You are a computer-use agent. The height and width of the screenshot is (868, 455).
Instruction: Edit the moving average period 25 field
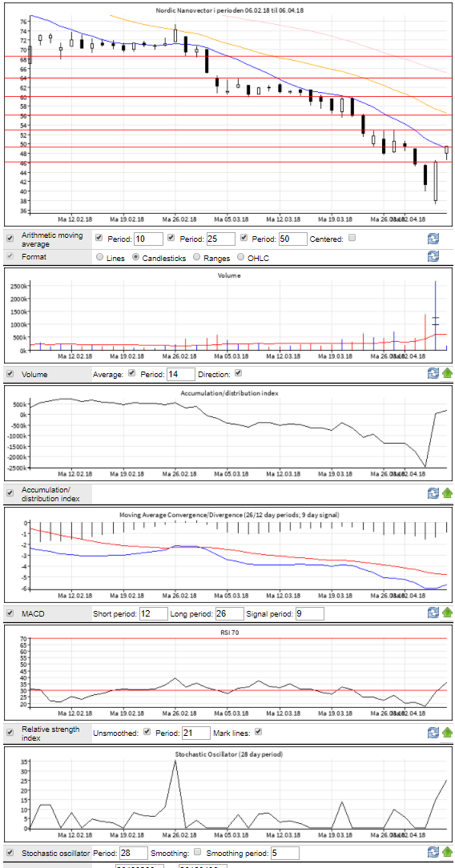click(220, 239)
